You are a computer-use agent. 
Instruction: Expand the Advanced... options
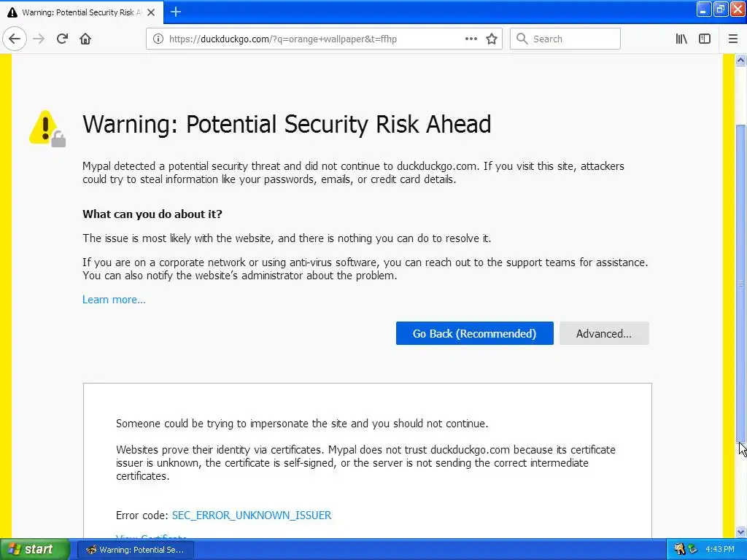tap(603, 333)
